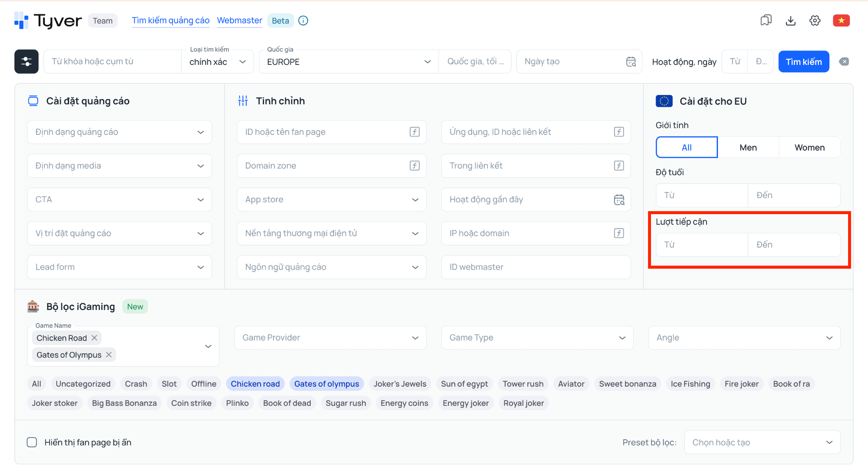This screenshot has width=868, height=469.
Task: Open calendar icon in Ngày tạo field
Action: [631, 61]
